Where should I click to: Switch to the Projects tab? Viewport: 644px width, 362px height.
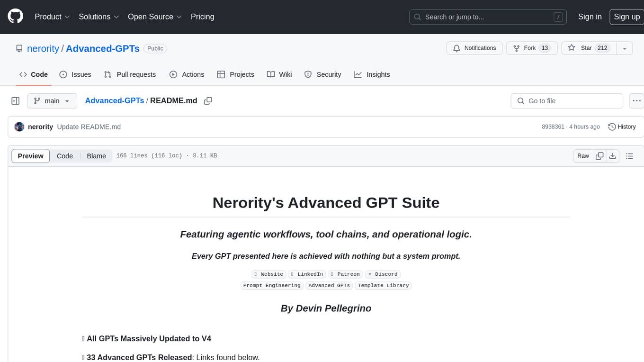235,74
